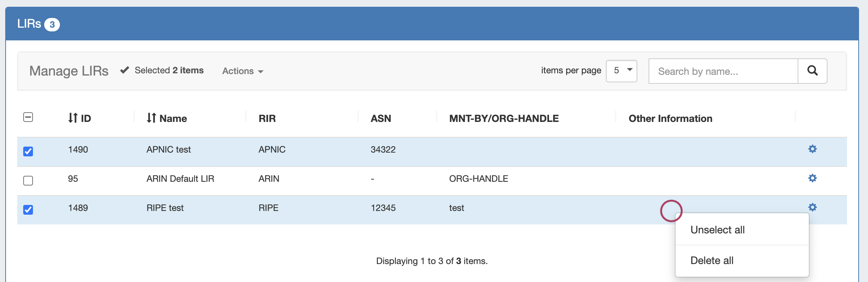Sort table by ID column arrows

click(x=73, y=118)
